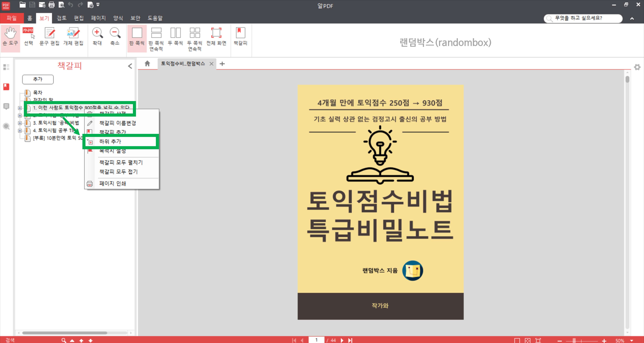Open the bookmarks panel from the left sidebar
644x343 pixels.
6,87
